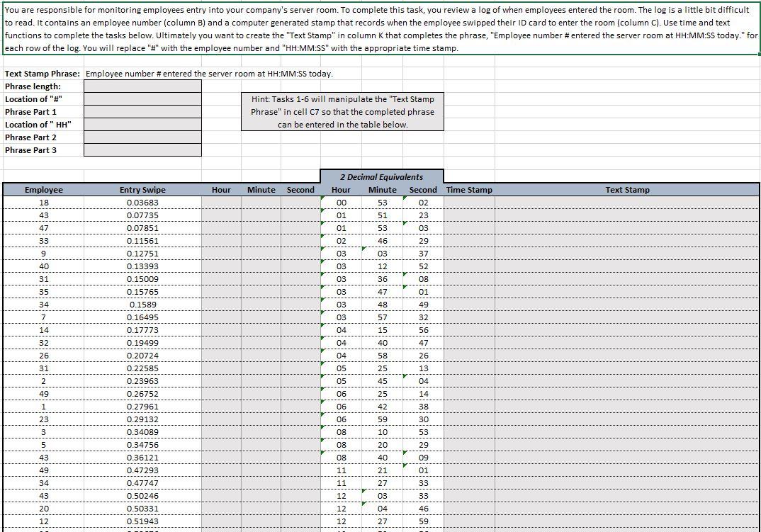
Task: Select the empty Phrase Part 1 input cell
Action: (142, 112)
